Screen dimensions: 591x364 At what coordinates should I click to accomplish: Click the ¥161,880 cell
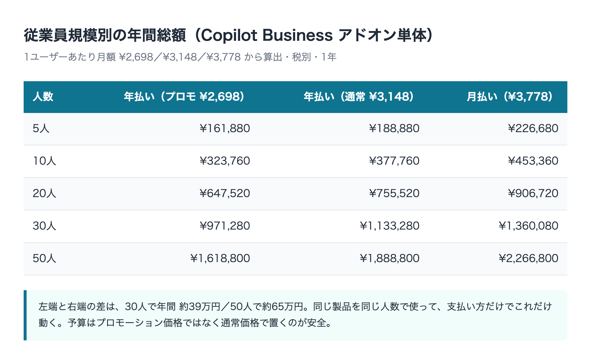tap(225, 128)
